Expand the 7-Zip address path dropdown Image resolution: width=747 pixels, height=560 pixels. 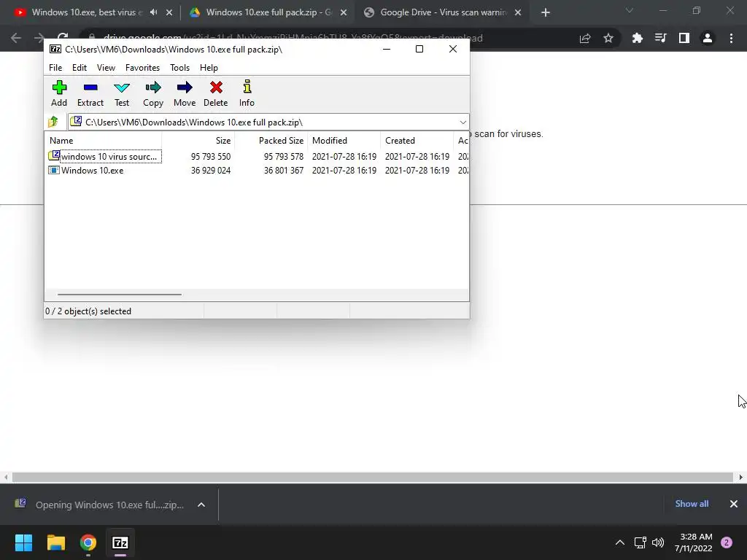[462, 122]
